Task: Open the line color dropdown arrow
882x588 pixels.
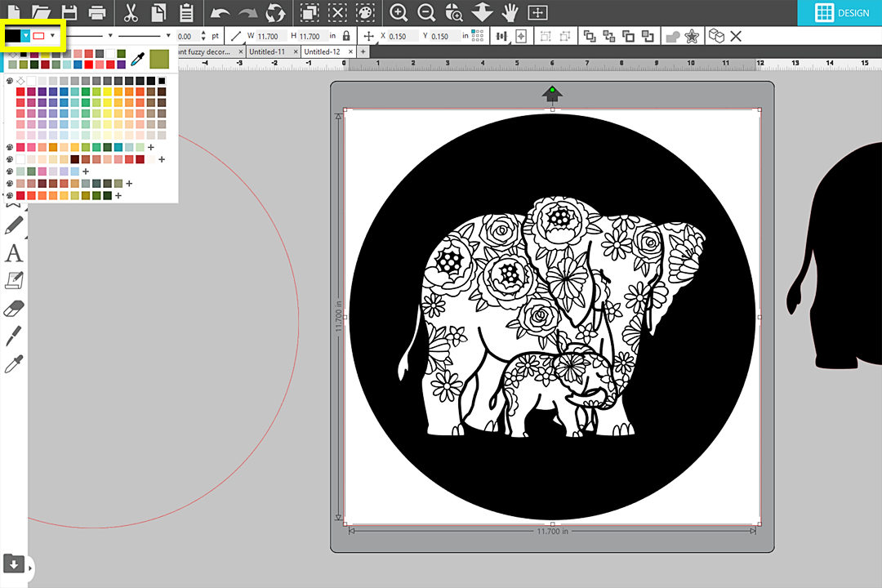Action: (x=52, y=36)
